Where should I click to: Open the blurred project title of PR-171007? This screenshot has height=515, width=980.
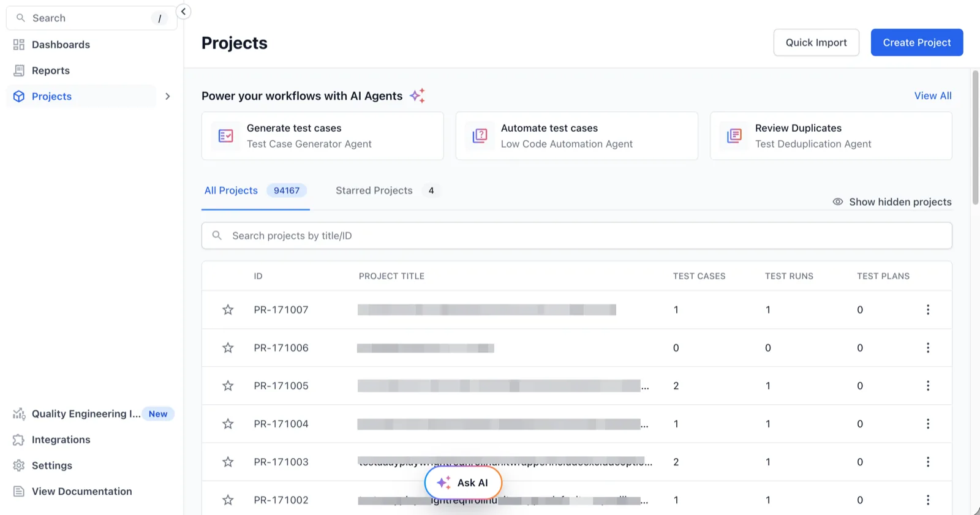(487, 310)
